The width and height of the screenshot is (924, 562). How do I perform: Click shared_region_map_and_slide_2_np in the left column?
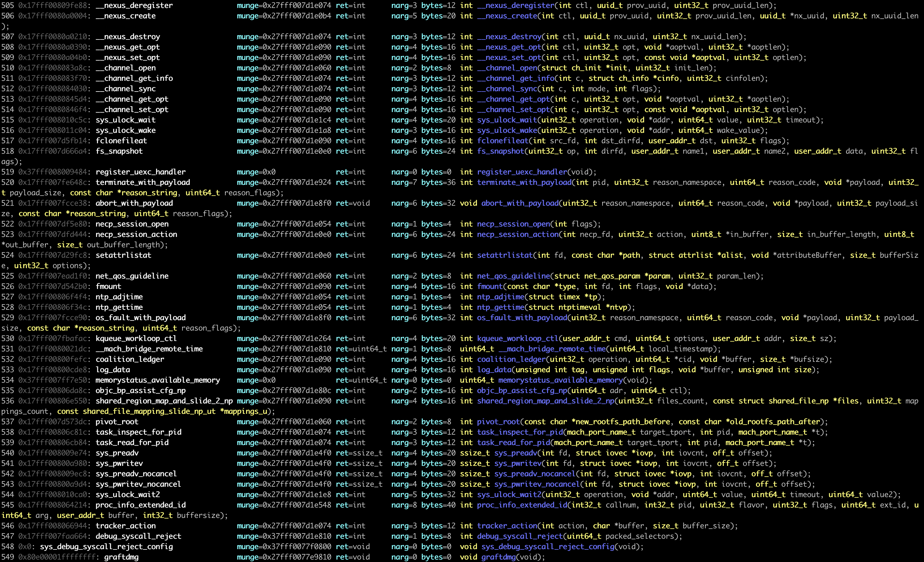[164, 401]
